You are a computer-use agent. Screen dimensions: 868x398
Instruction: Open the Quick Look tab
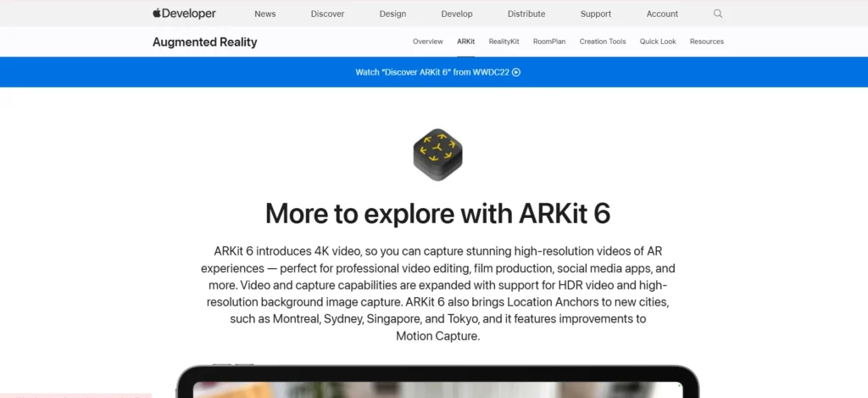point(658,42)
